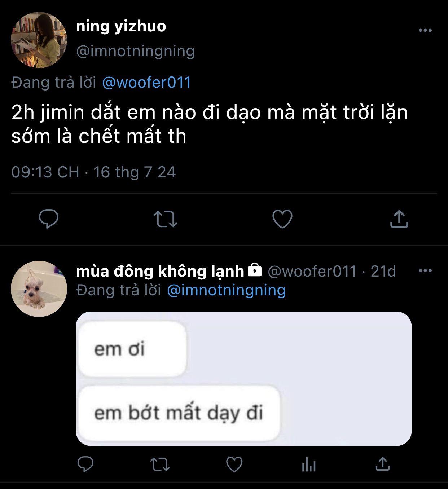Retweet the woofer011 reply
This screenshot has width=448, height=489.
coord(160,464)
